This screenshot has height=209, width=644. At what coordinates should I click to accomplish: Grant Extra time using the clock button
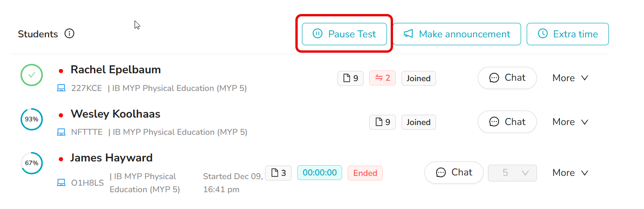click(568, 34)
